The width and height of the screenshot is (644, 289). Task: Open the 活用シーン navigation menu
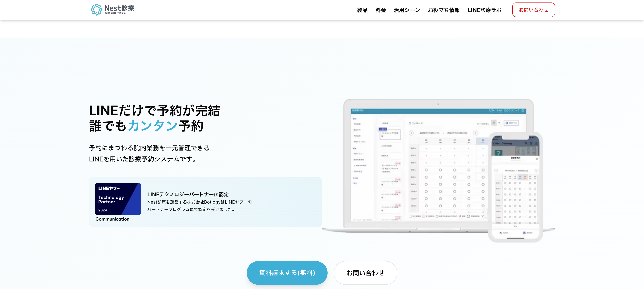coord(407,10)
